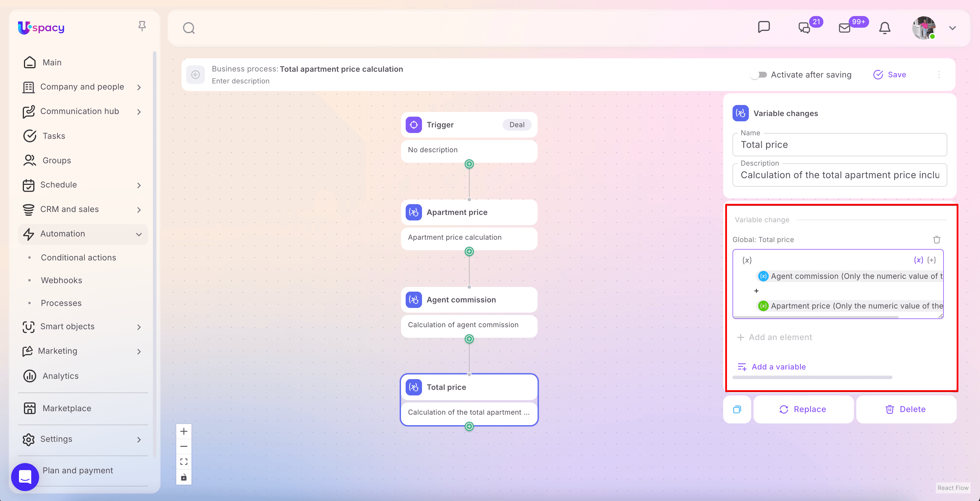
Task: Open Conditional actions
Action: coord(79,258)
